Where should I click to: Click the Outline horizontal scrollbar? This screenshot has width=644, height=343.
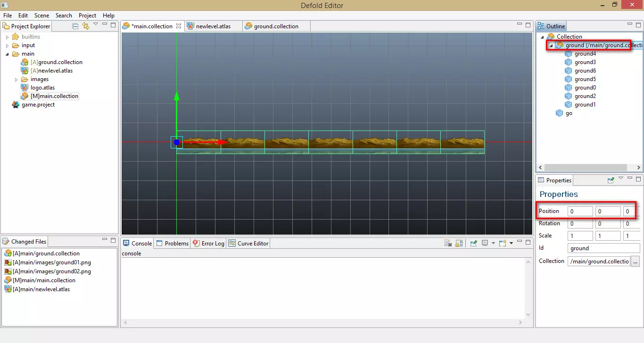point(589,167)
